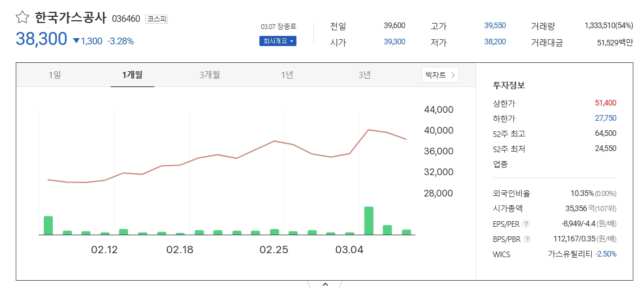Switch chart to the 1일 tab

tap(54, 75)
